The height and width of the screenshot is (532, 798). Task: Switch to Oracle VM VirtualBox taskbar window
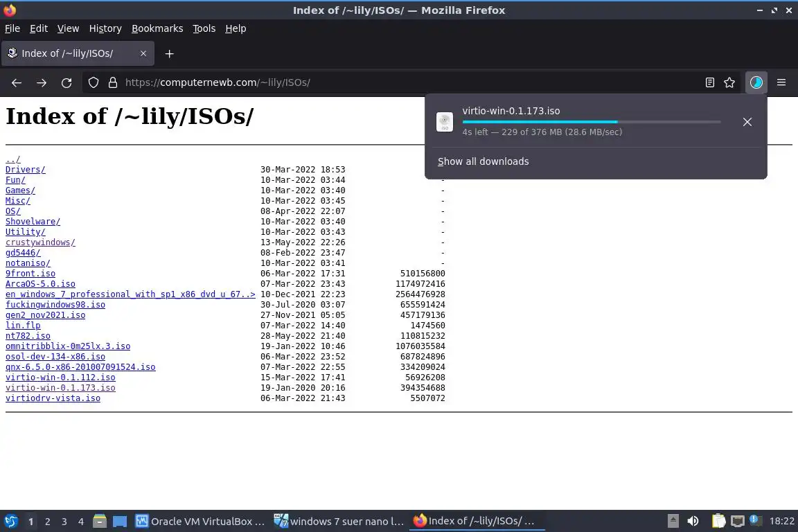click(200, 522)
